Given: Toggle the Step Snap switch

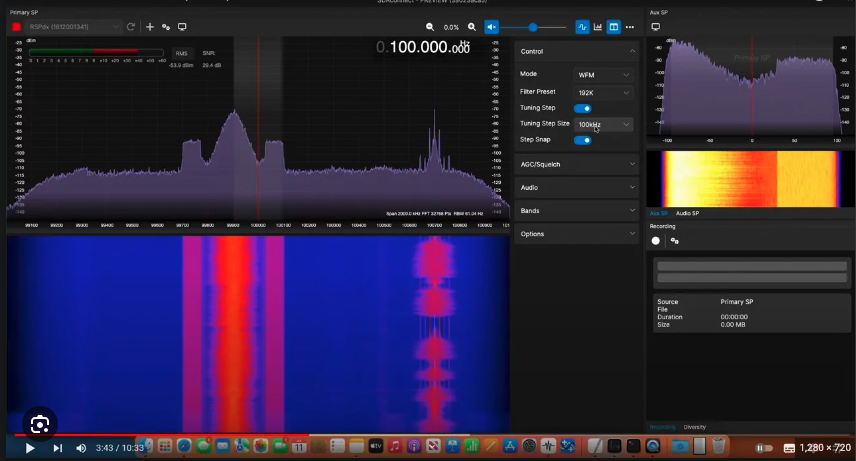Looking at the screenshot, I should 582,140.
